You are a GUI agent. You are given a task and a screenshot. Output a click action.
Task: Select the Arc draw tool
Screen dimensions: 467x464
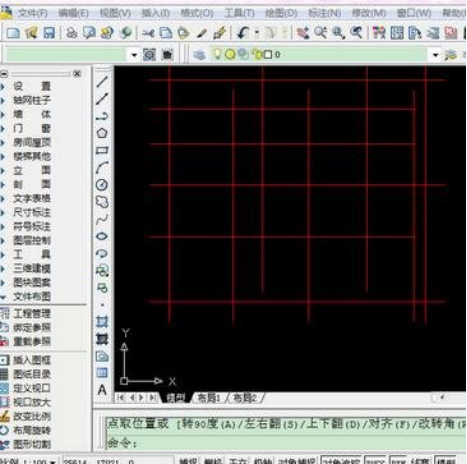[x=102, y=167]
